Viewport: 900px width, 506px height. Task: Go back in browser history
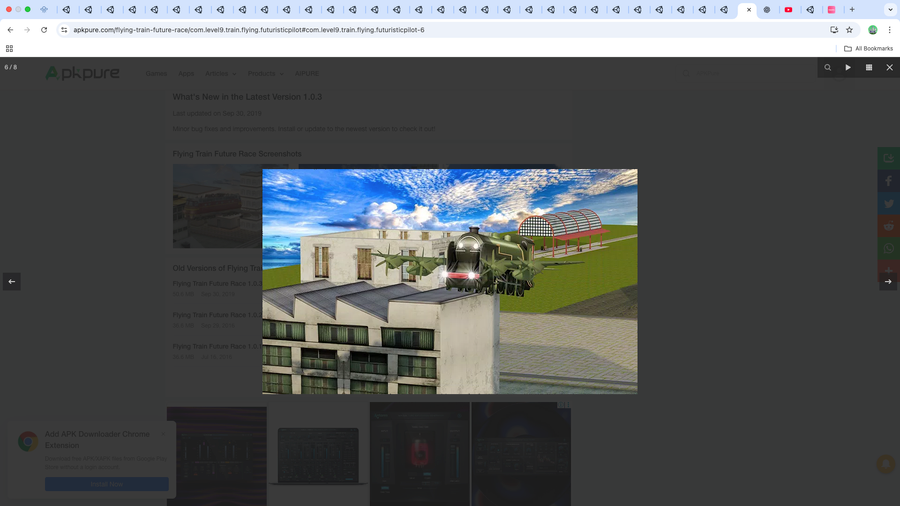click(x=10, y=30)
